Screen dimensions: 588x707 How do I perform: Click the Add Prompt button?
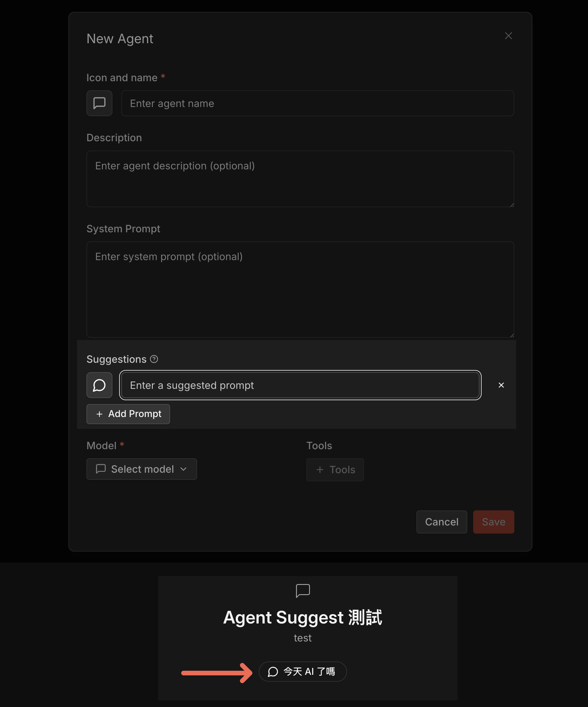[x=128, y=414]
